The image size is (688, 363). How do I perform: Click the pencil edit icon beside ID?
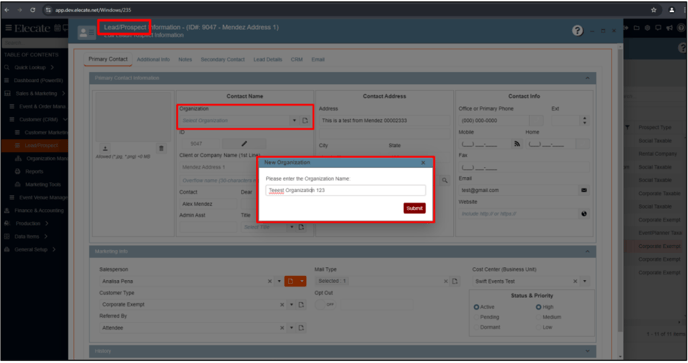click(x=244, y=144)
